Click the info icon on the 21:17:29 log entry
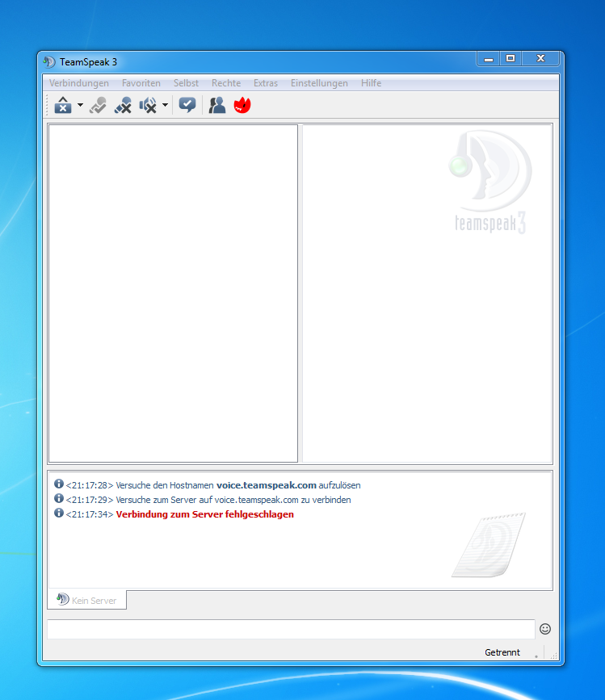605x700 pixels. pos(59,498)
